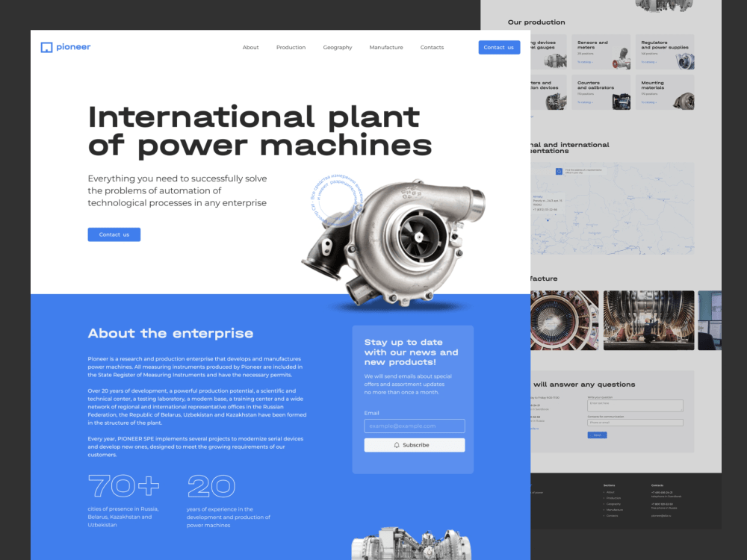Click 'To catalog' link in Sensors and meters card

pos(585,63)
